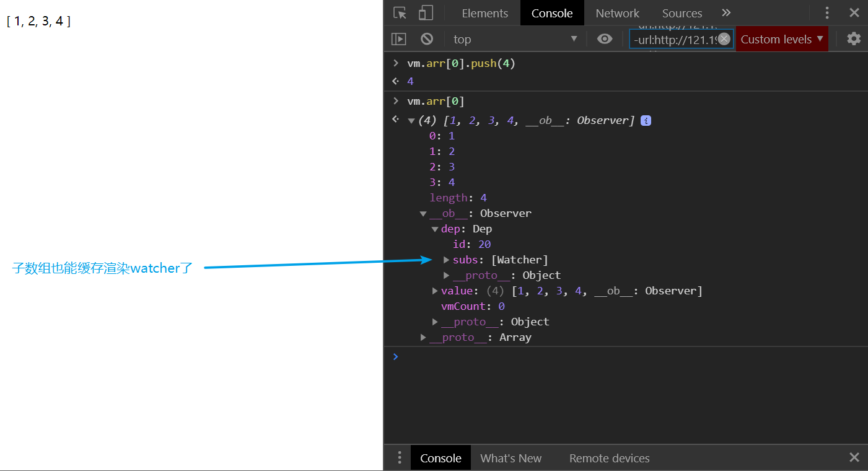This screenshot has width=868, height=471.
Task: Expand __proto__: Object below vmCount
Action: pos(435,322)
